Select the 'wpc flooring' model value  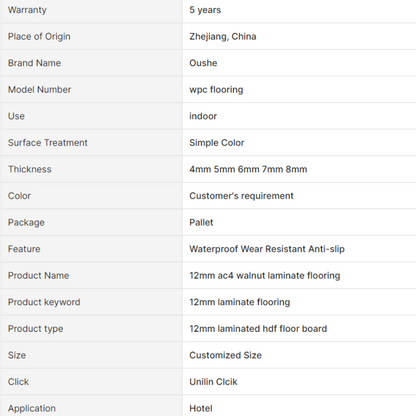click(x=216, y=90)
